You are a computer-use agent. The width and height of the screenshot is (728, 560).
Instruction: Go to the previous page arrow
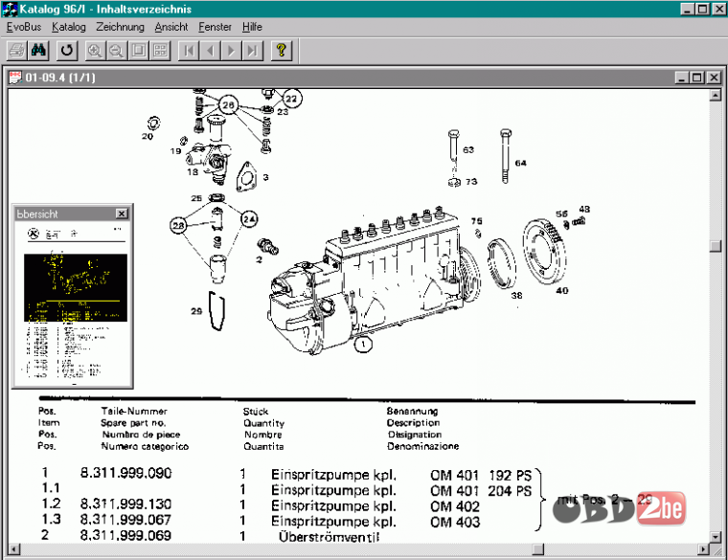[211, 50]
